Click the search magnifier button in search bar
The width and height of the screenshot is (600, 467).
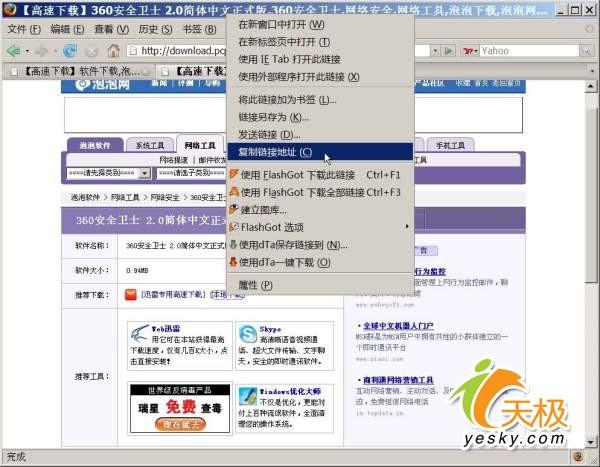[586, 51]
